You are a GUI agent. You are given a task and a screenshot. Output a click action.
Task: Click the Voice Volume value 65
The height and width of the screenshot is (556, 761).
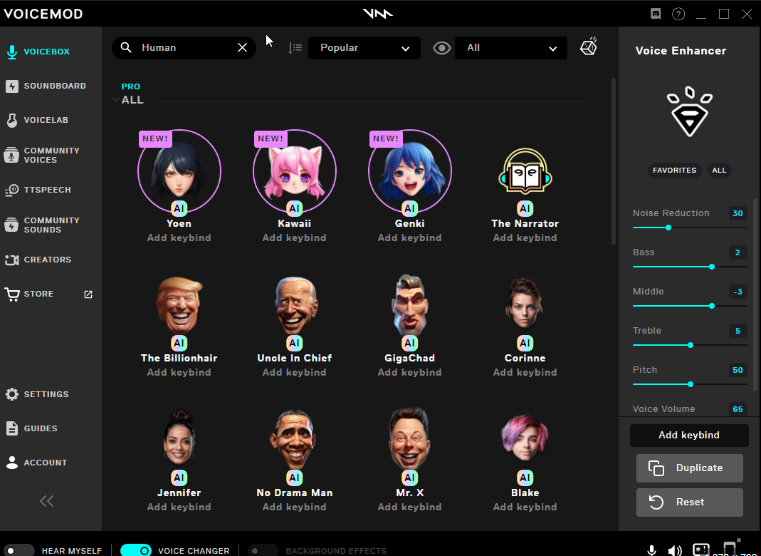(737, 409)
